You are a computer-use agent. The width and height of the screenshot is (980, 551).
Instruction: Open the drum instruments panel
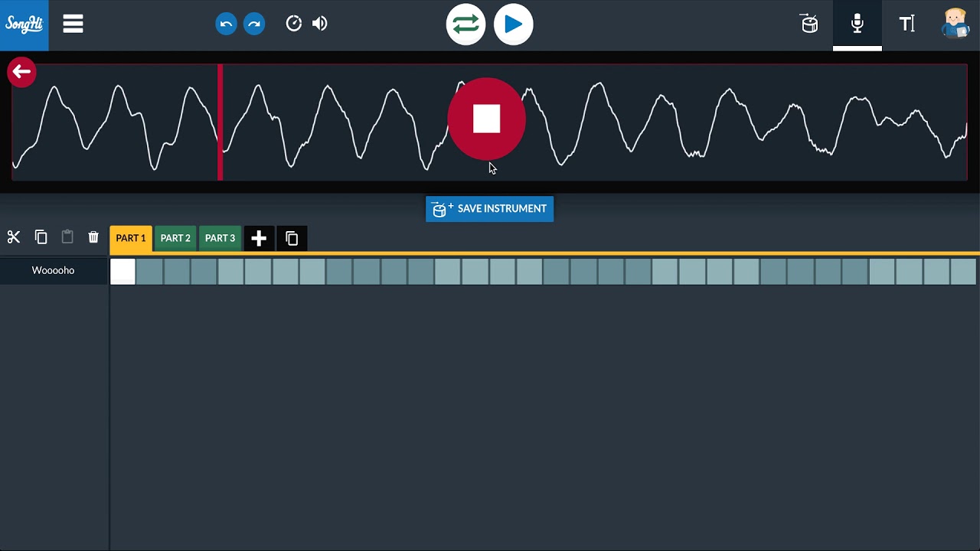(x=809, y=24)
